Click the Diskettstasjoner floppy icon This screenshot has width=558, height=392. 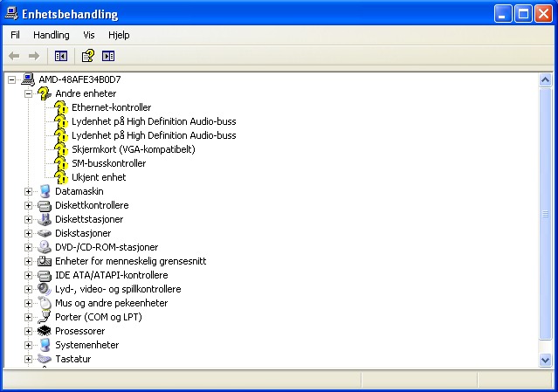(45, 219)
